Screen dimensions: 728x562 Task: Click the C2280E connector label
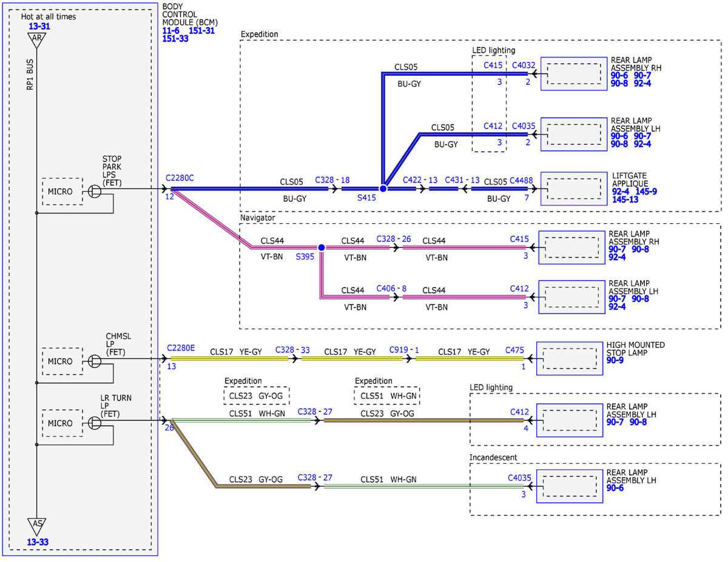[x=181, y=348]
